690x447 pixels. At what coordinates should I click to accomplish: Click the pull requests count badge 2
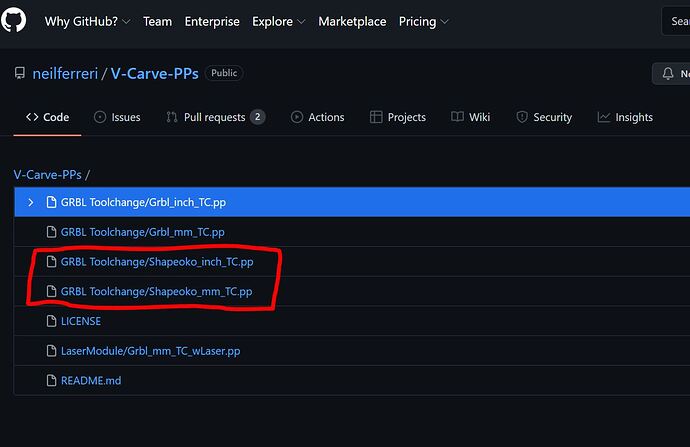[257, 117]
